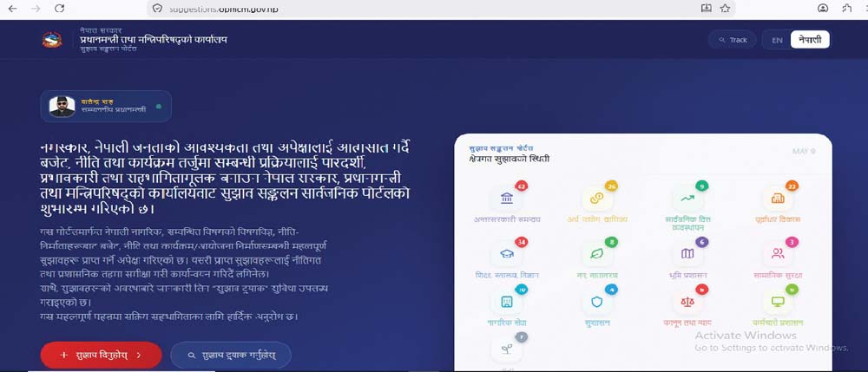The width and height of the screenshot is (868, 372).
Task: Click the install app icon in address bar
Action: (706, 9)
